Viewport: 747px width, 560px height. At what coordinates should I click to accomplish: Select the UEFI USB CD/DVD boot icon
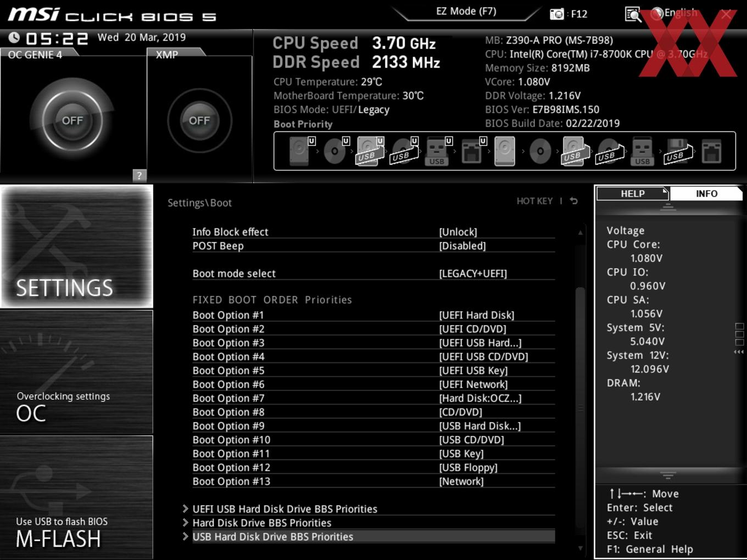tap(404, 151)
